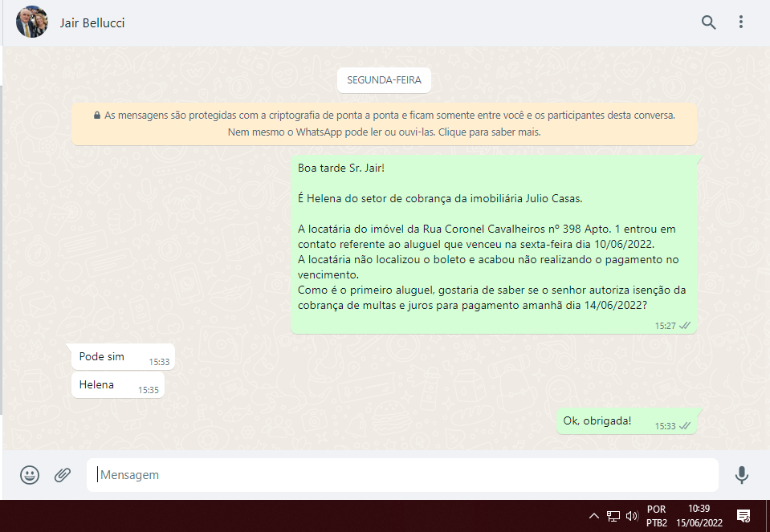This screenshot has width=770, height=532.
Task: Start voice recording with microphone icon
Action: (741, 475)
